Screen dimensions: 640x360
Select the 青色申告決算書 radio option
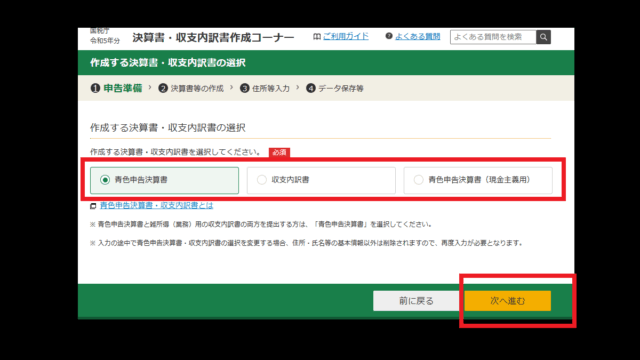point(164,180)
